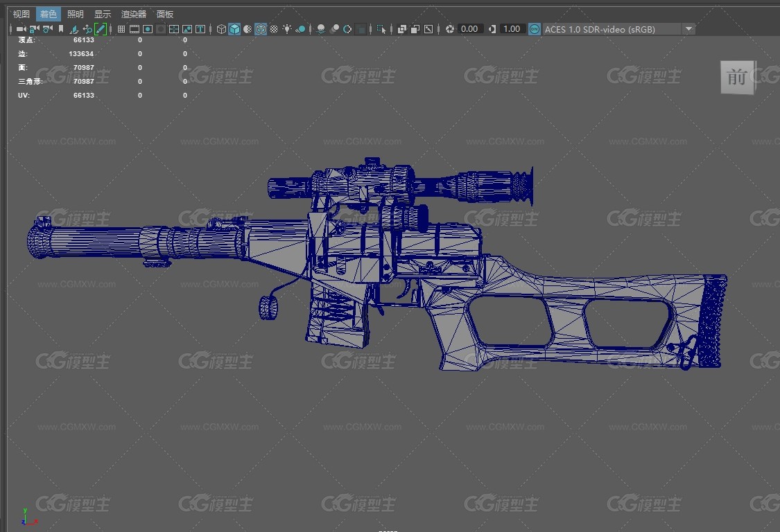Click the Field Chart icon
Viewport: 780px width, 532px height.
173,29
